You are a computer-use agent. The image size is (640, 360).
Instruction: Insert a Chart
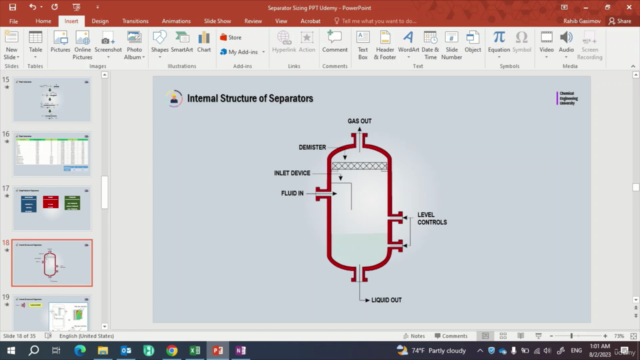pyautogui.click(x=204, y=42)
